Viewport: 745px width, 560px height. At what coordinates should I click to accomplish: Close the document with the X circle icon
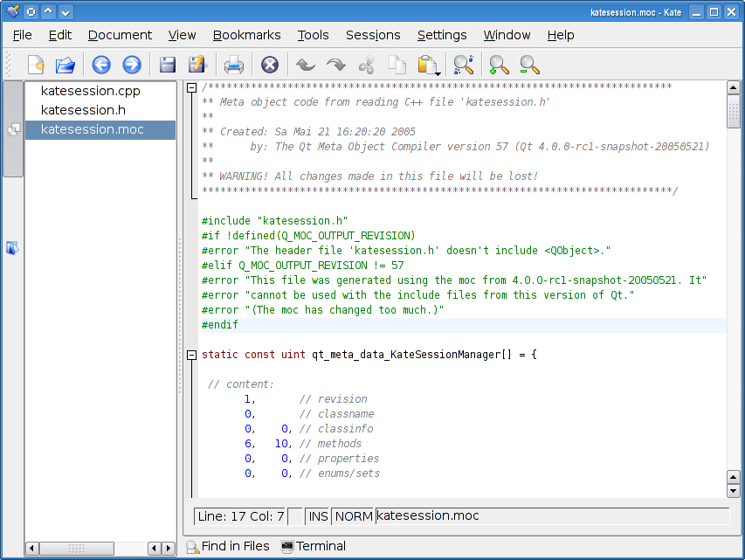[269, 65]
